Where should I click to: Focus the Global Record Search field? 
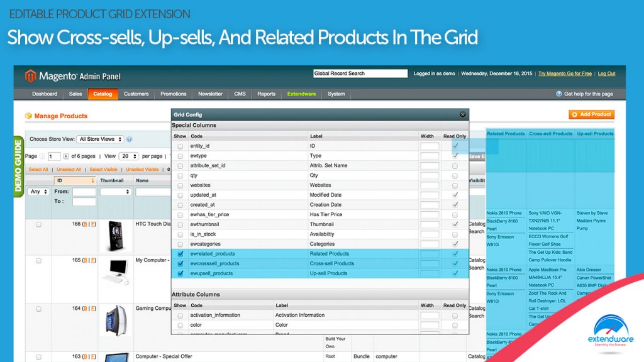pos(360,74)
